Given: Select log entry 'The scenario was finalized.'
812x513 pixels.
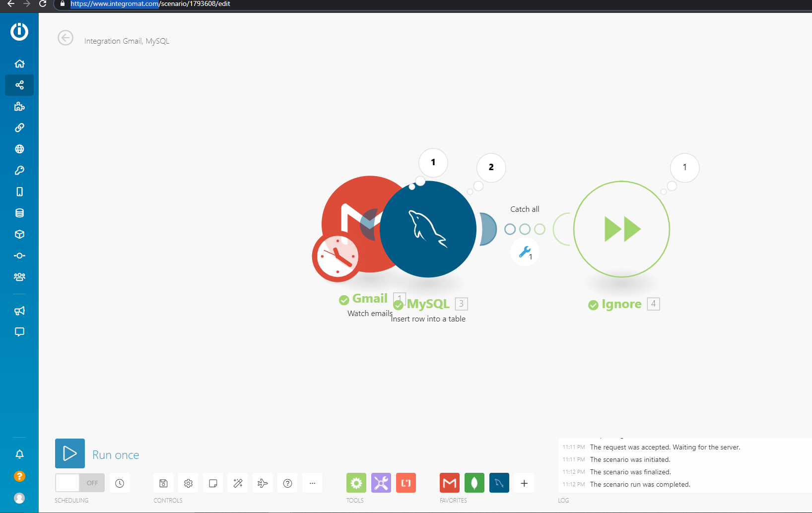Looking at the screenshot, I should click(x=630, y=472).
